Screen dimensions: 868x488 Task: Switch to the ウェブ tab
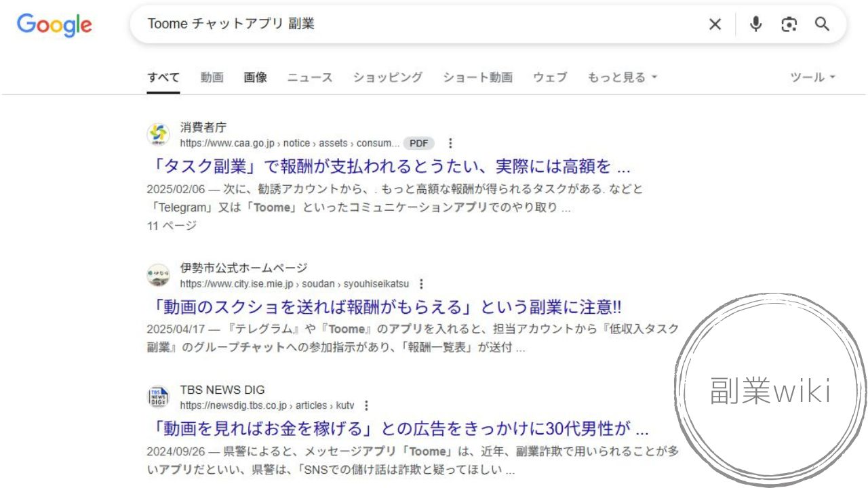[x=550, y=77]
